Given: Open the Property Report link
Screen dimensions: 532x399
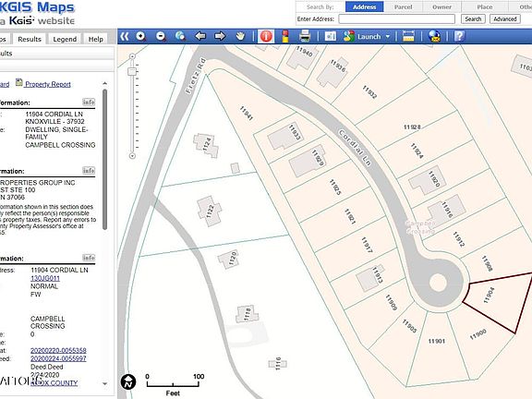Looking at the screenshot, I should pos(48,84).
